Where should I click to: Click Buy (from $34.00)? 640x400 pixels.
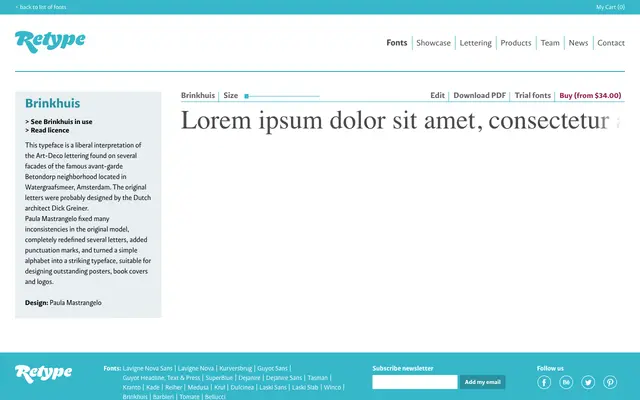click(x=590, y=96)
